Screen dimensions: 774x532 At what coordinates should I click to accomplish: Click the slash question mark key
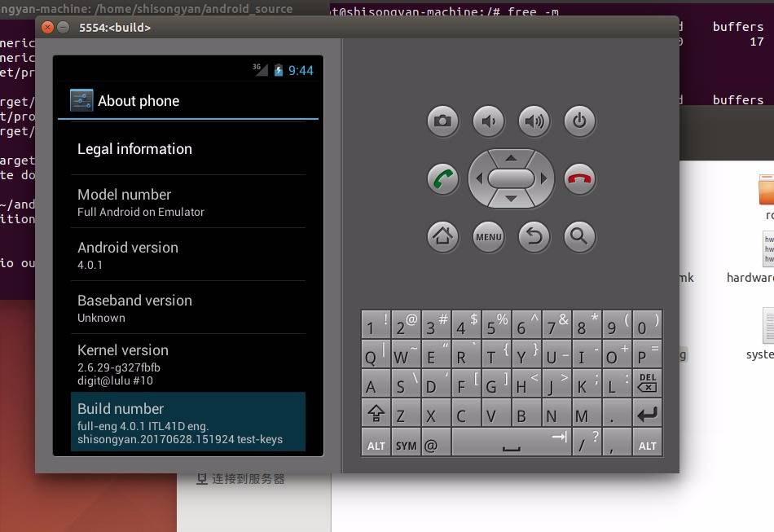click(x=587, y=442)
